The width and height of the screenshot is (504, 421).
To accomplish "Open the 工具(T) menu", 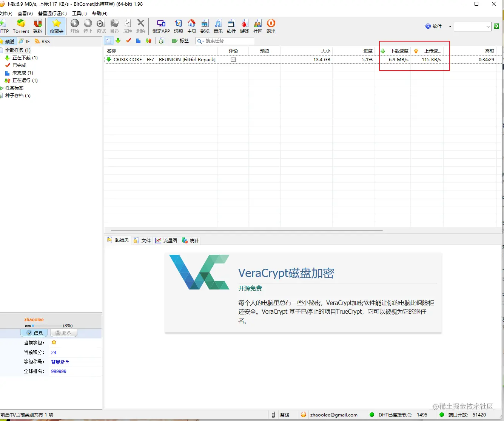I will click(x=79, y=14).
